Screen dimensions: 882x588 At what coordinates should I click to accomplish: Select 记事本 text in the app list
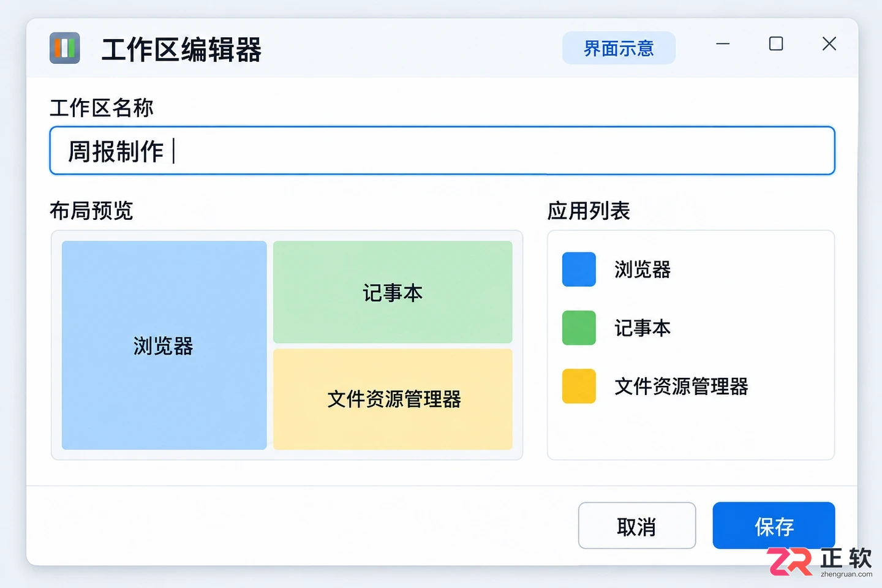[643, 328]
